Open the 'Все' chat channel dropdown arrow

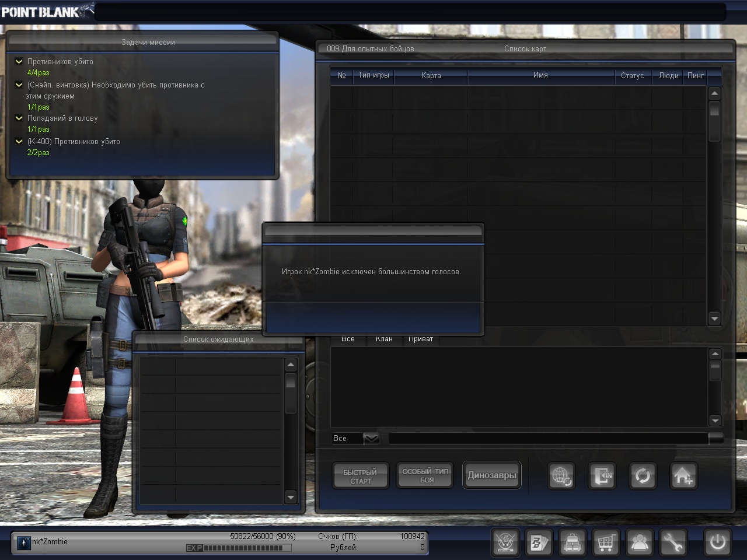pos(371,438)
